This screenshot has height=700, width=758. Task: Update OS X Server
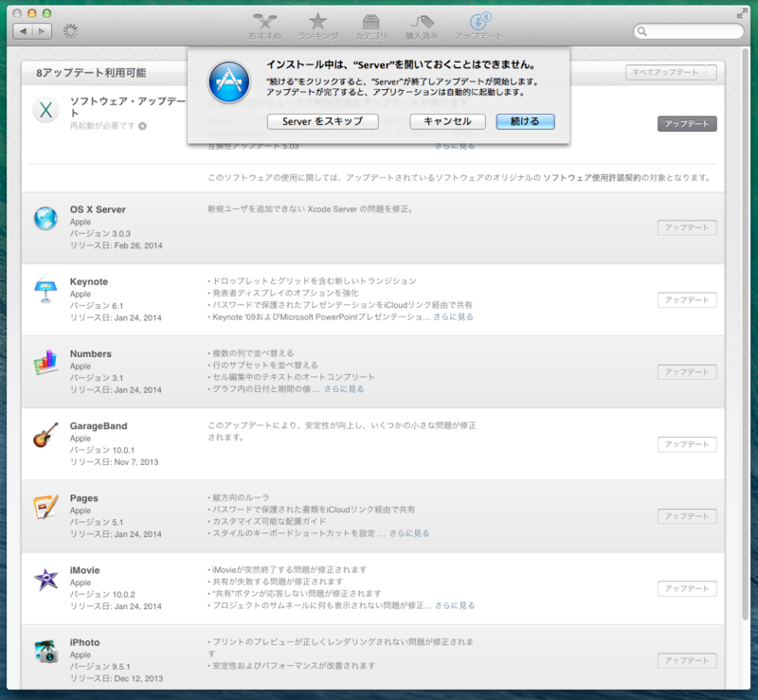pos(687,227)
